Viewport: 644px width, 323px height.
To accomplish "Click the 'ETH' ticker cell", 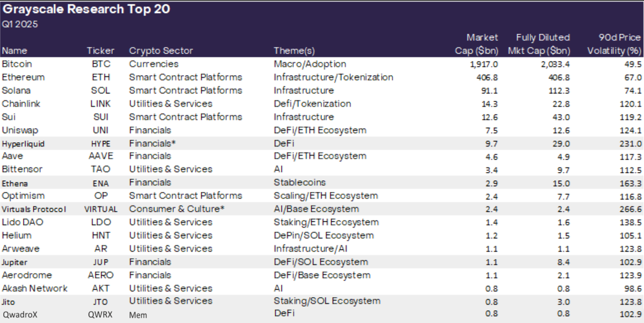I will pyautogui.click(x=101, y=77).
